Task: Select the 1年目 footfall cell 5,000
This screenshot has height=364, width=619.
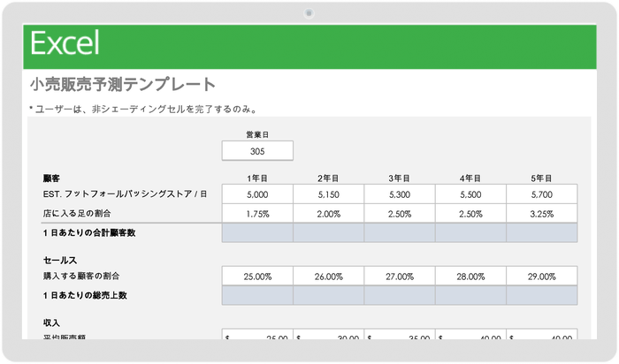Action: [x=257, y=194]
